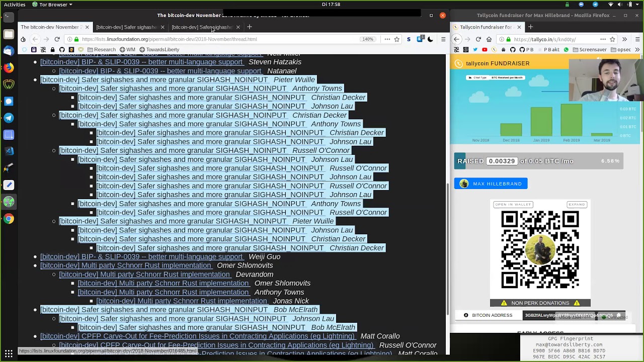Show applications grid in dock
Screen dimensions: 644x362
pos(9,353)
